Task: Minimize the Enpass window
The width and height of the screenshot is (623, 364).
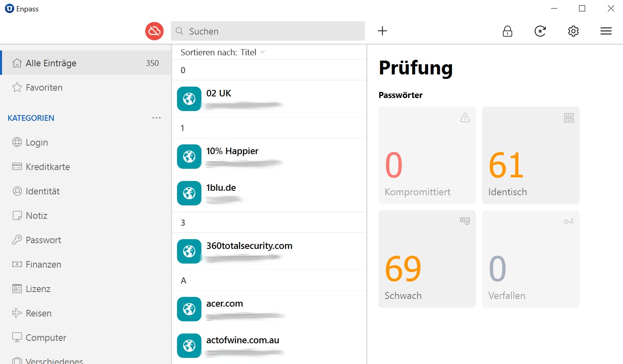Action: [554, 9]
